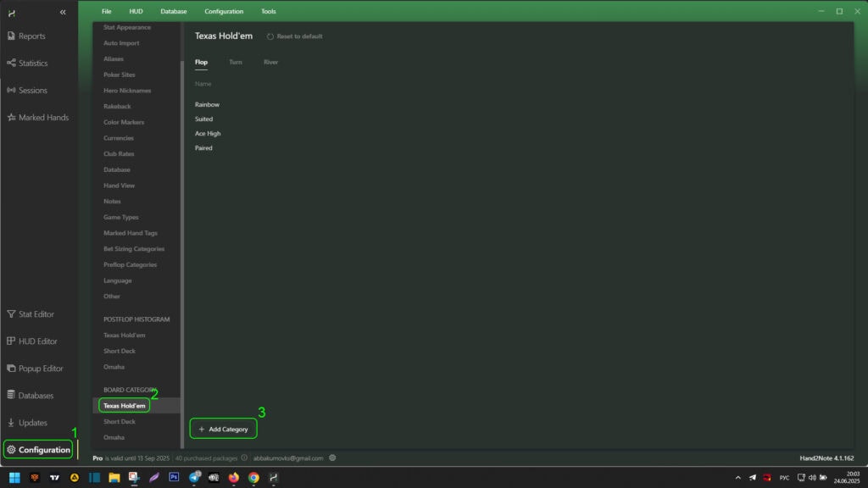Image resolution: width=868 pixels, height=488 pixels.
Task: Open the Tools menu
Action: [269, 11]
